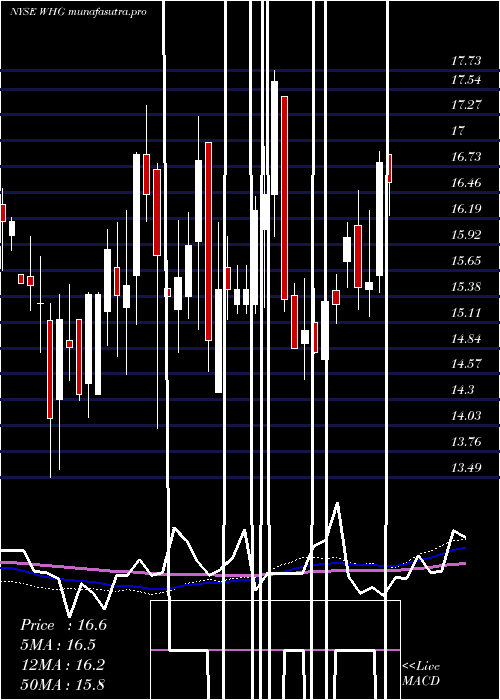Click the 14.3 price axis label
Image resolution: width=500 pixels, height=700 pixels.
[x=462, y=390]
